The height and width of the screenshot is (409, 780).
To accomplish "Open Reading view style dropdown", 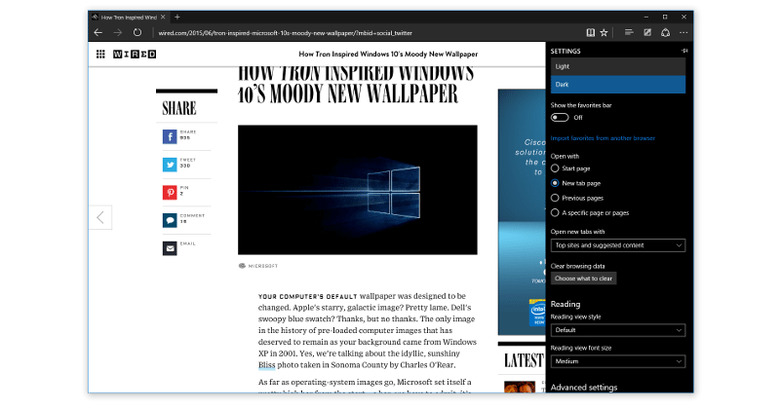I will [618, 330].
